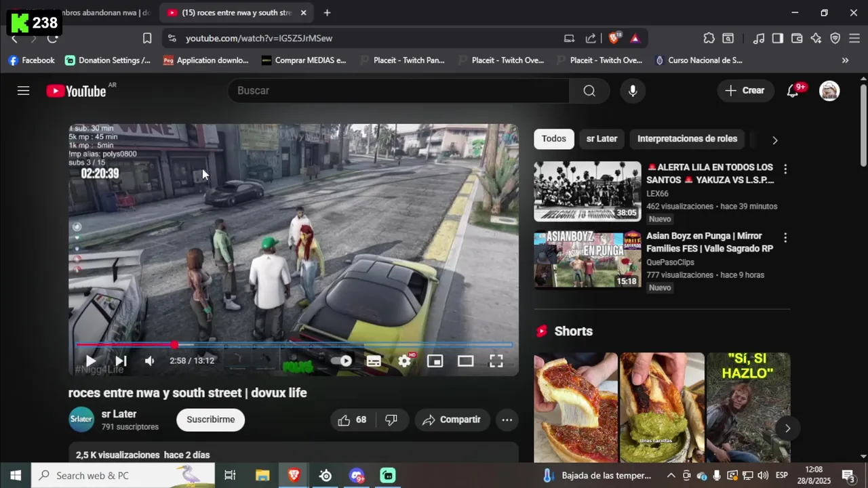Open the browser main menu
This screenshot has height=488, width=868.
coord(854,39)
